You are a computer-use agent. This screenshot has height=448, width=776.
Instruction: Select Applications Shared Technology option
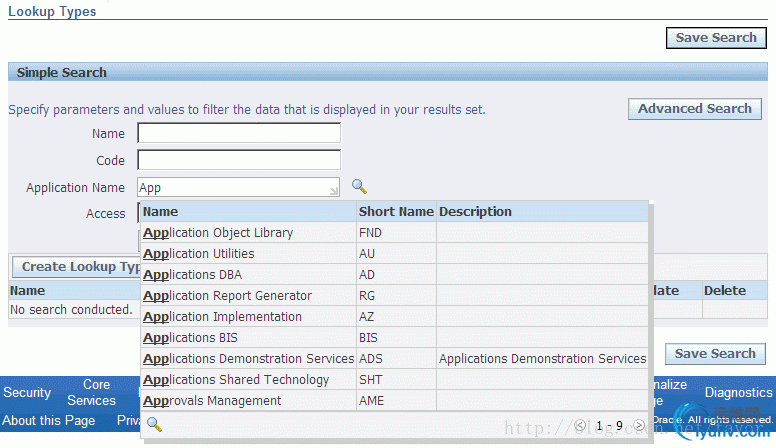click(236, 380)
